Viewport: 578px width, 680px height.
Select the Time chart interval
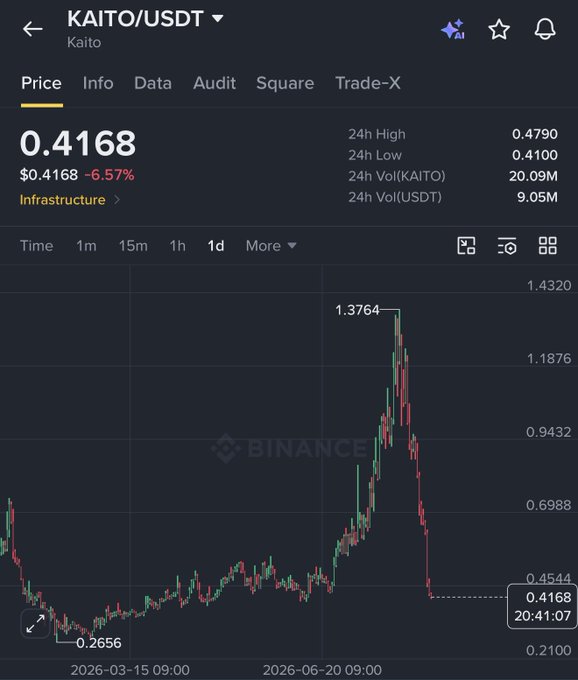tap(36, 246)
